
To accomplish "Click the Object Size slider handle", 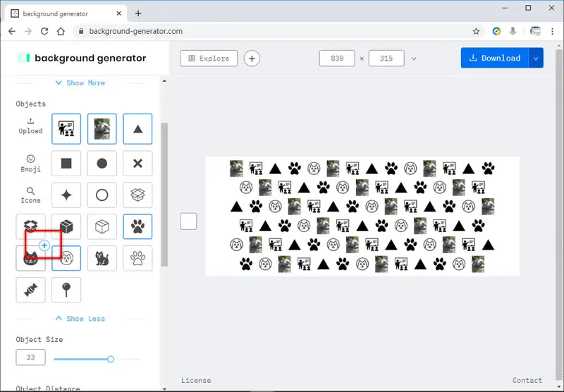I will (x=111, y=359).
